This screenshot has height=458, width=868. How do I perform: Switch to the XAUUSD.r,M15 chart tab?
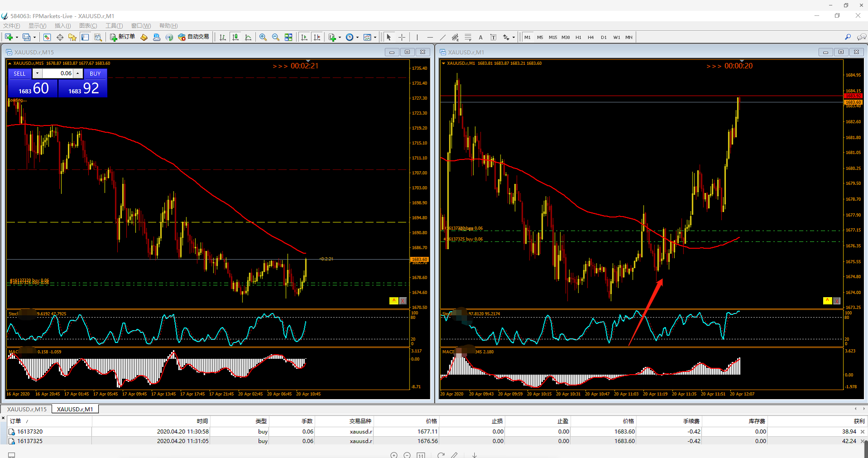tap(27, 409)
